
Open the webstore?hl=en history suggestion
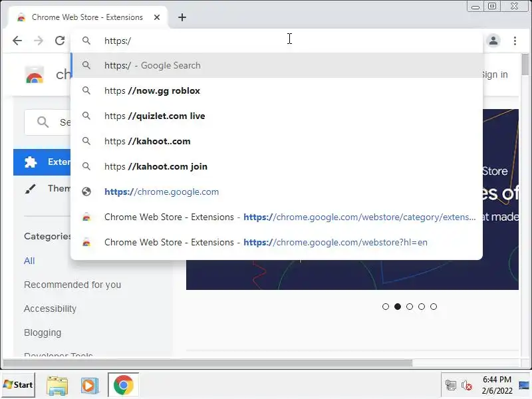point(277,242)
